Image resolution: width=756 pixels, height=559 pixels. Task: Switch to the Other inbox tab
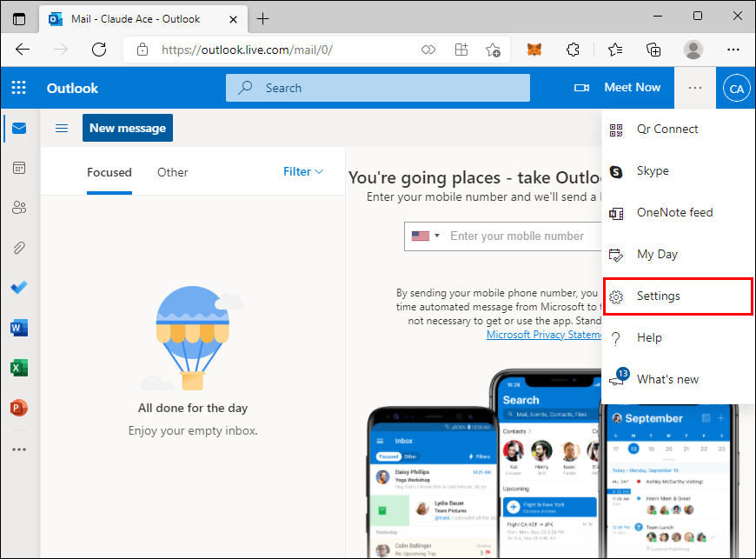pos(173,172)
